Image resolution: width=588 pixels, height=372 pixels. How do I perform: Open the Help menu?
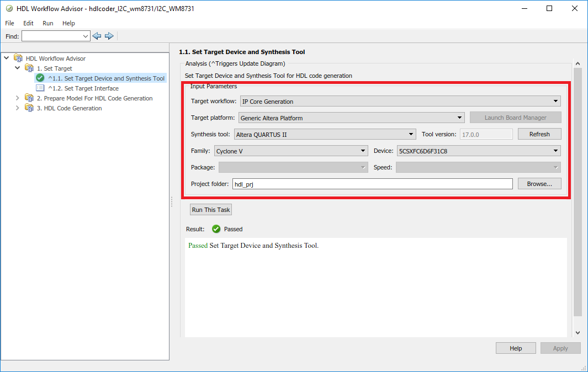68,23
